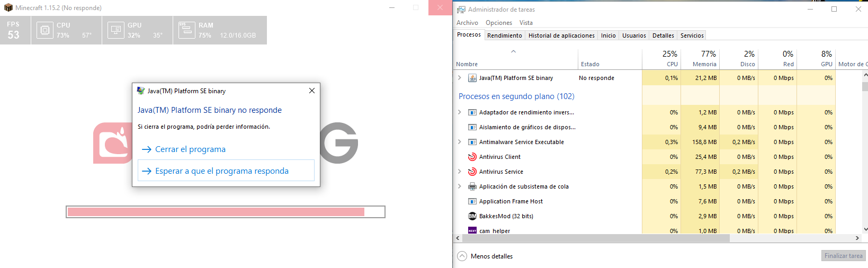
Task: Sort by the Nombre column header
Action: click(x=515, y=59)
